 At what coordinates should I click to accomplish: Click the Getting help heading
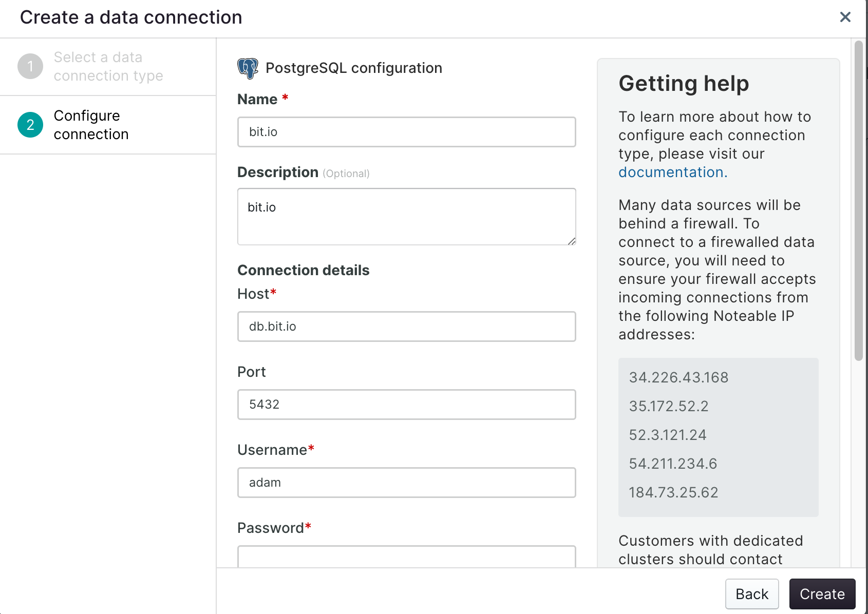pyautogui.click(x=684, y=84)
